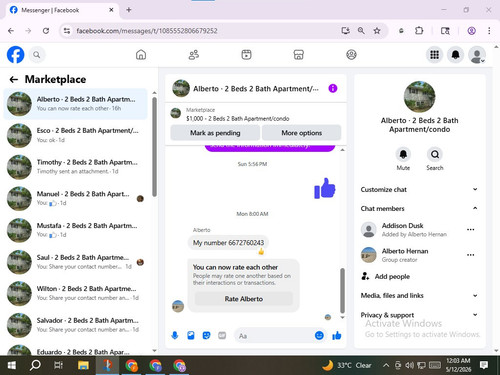Image resolution: width=500 pixels, height=375 pixels.
Task: Send a thumbs-up like from composer
Action: (x=337, y=335)
